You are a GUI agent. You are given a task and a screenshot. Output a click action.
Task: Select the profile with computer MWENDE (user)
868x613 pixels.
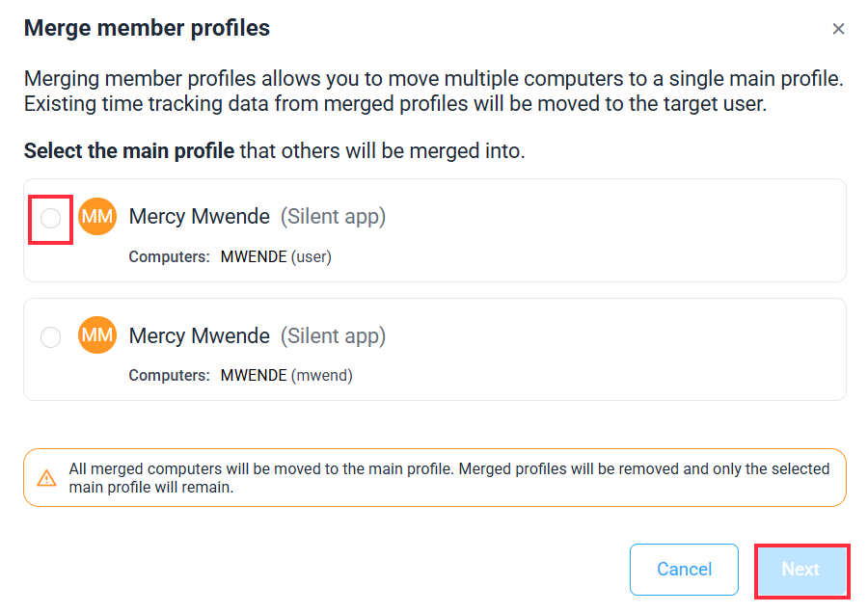50,218
